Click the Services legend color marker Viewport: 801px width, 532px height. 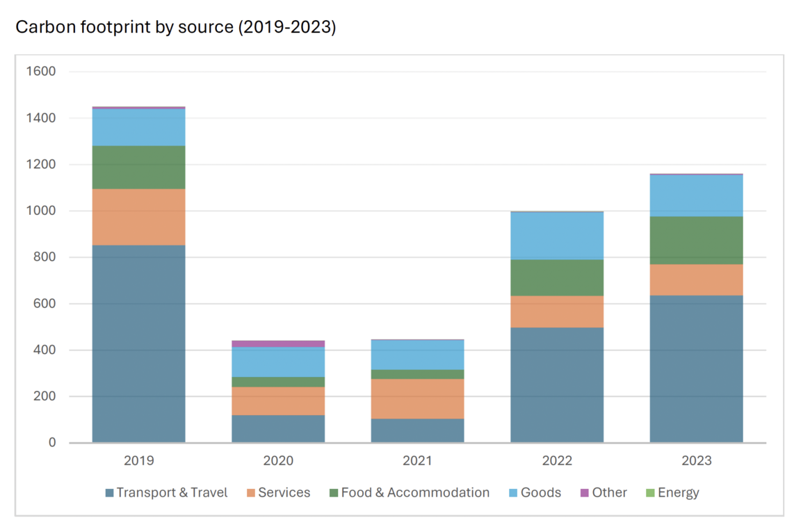pos(252,492)
